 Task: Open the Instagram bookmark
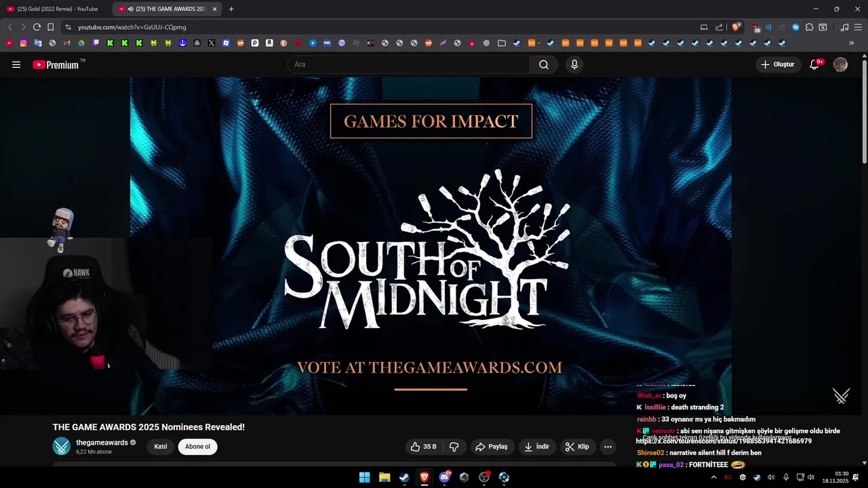coord(23,43)
